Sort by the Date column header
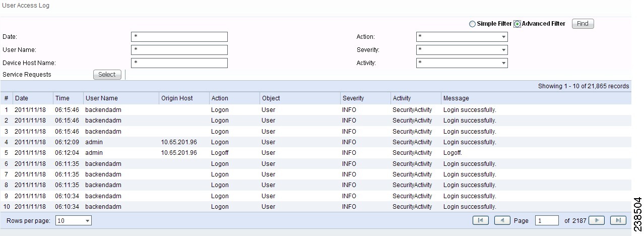 click(22, 98)
